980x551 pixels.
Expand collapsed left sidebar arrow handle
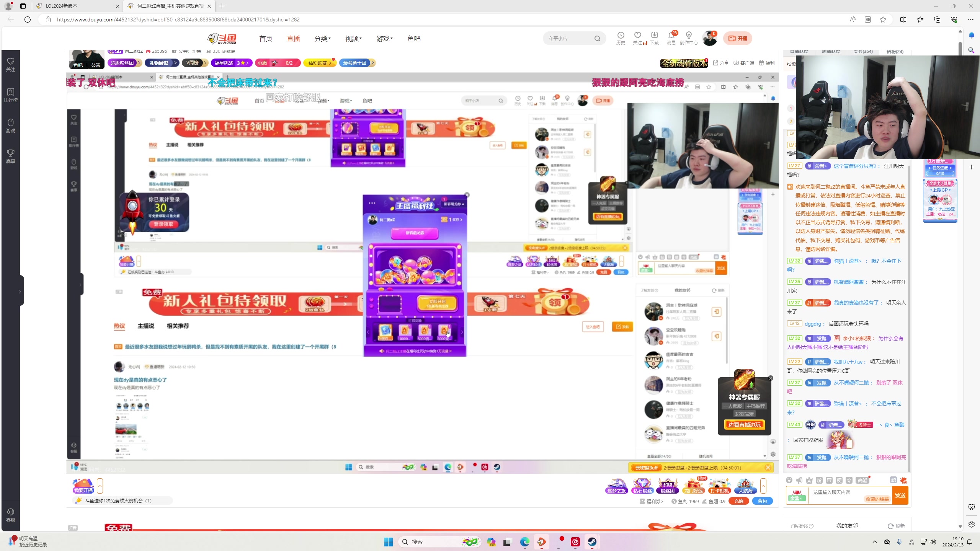point(20,292)
